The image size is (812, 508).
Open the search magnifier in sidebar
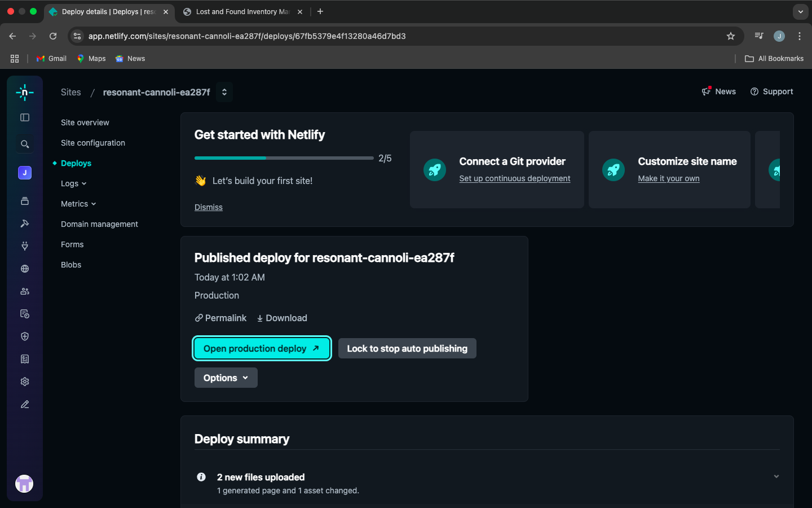25,144
